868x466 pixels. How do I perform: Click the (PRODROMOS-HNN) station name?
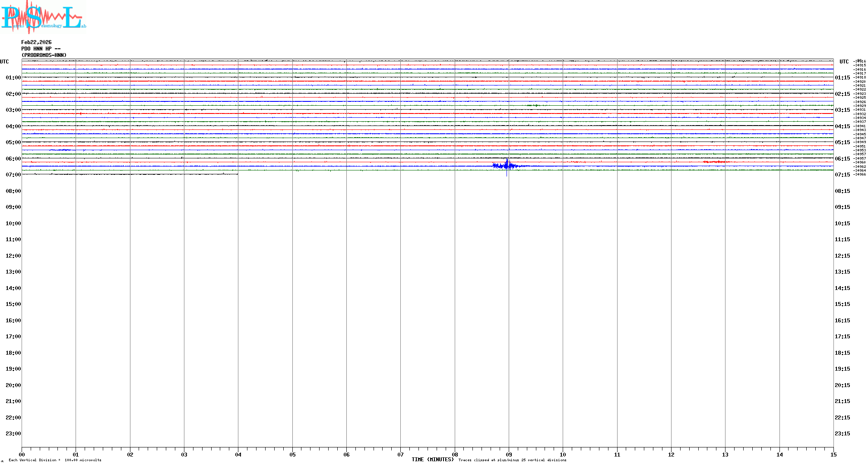pos(44,55)
